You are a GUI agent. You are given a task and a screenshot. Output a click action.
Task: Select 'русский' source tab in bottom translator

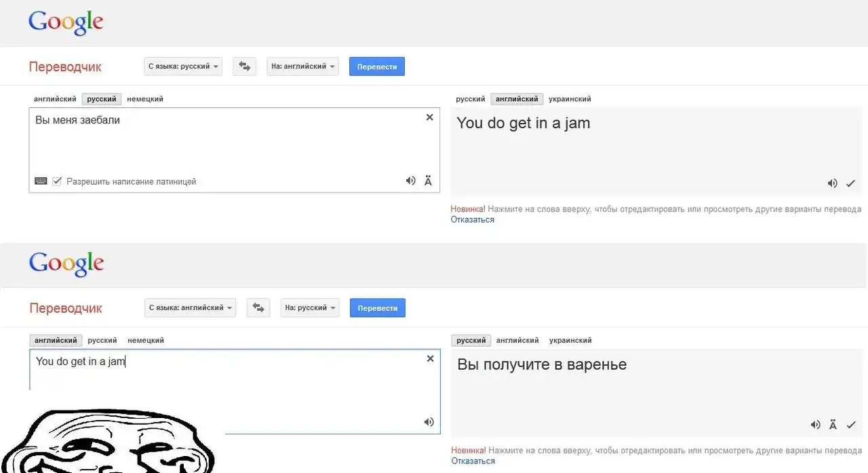pos(102,341)
